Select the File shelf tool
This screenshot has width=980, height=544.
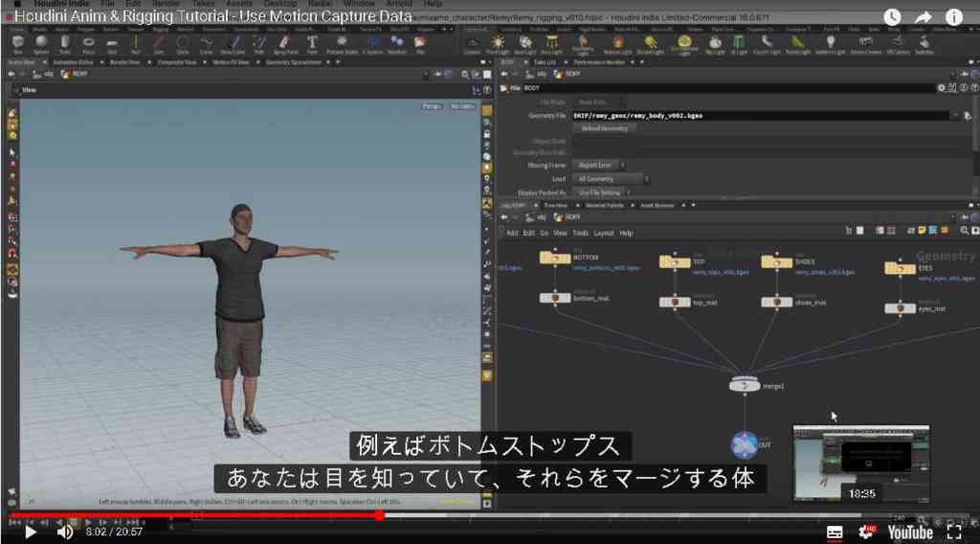[x=420, y=43]
